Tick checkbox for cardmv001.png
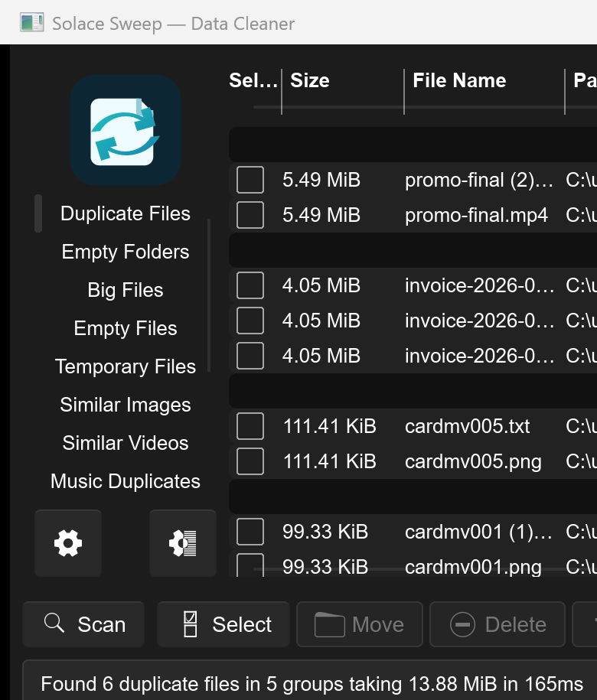The width and height of the screenshot is (597, 700). (x=250, y=565)
